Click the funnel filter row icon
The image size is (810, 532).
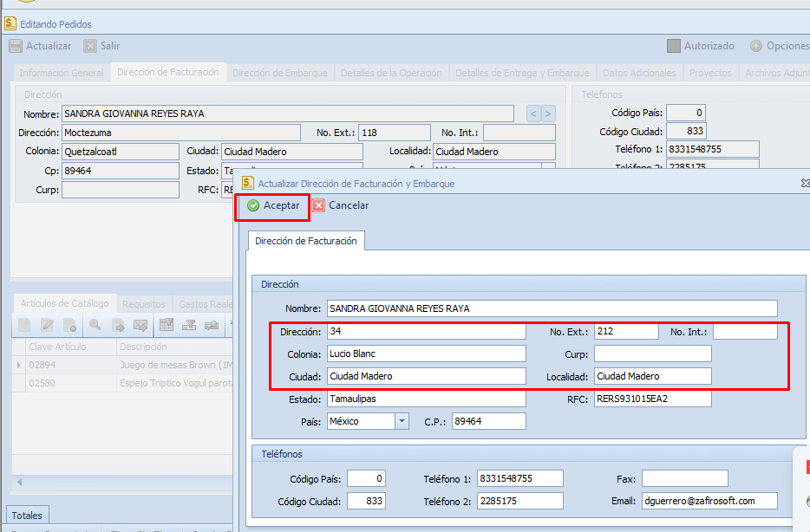(189, 326)
